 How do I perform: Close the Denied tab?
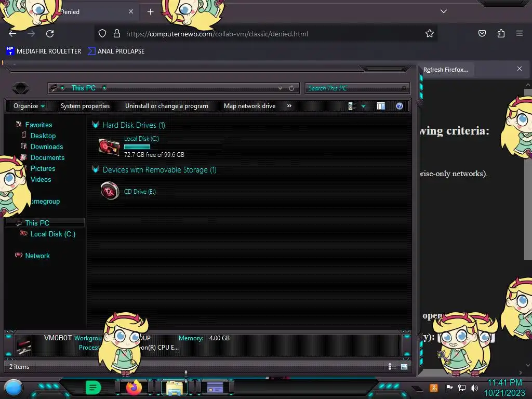(x=131, y=11)
